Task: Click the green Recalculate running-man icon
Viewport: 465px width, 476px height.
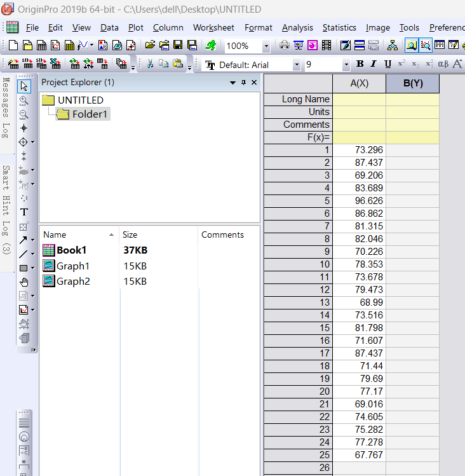Action: (x=211, y=45)
